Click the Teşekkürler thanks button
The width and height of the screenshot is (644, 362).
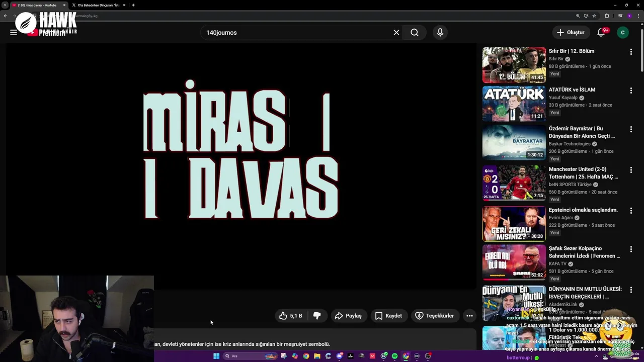point(434,316)
